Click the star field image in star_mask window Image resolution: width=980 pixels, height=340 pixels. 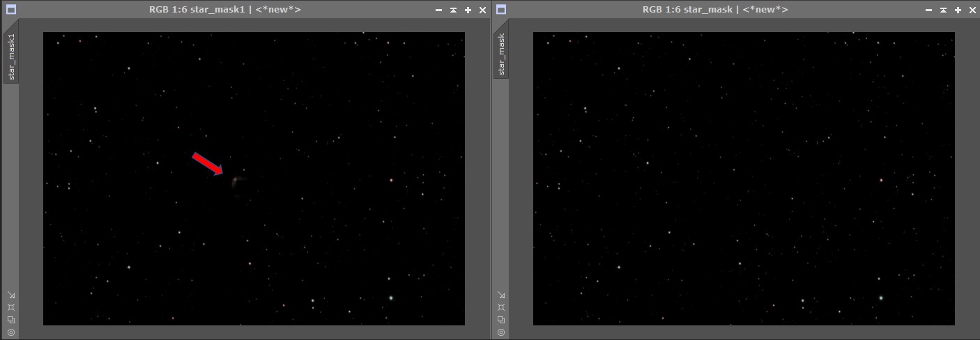[744, 178]
